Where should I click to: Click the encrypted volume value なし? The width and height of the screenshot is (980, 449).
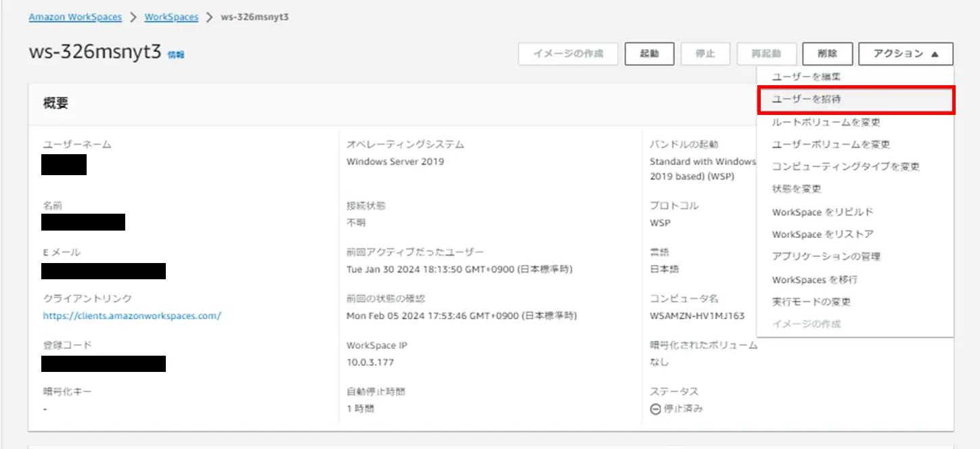(659, 362)
